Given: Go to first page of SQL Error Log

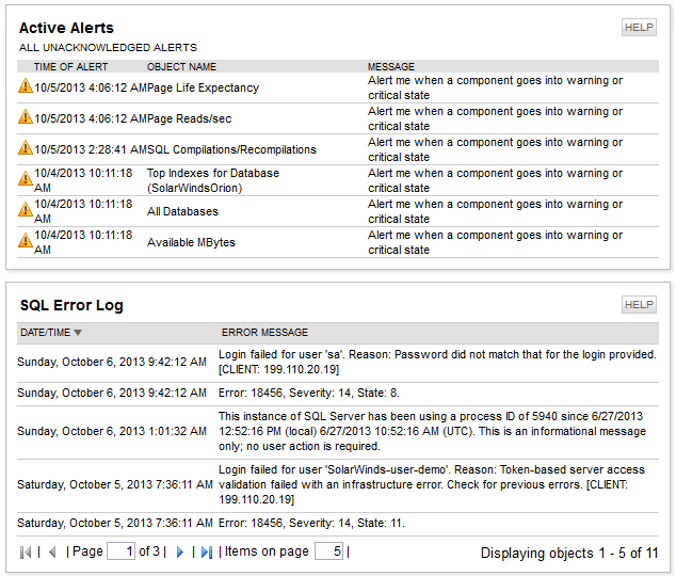Looking at the screenshot, I should coord(25,552).
